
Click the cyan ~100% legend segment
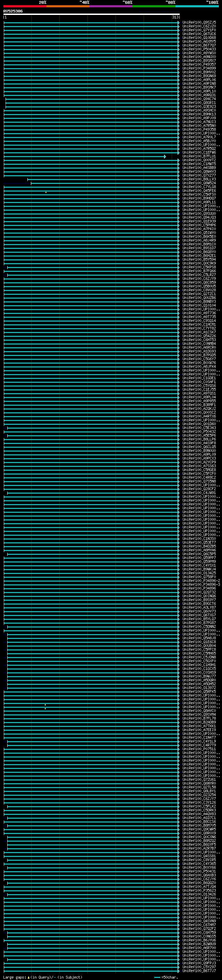pos(197,6)
